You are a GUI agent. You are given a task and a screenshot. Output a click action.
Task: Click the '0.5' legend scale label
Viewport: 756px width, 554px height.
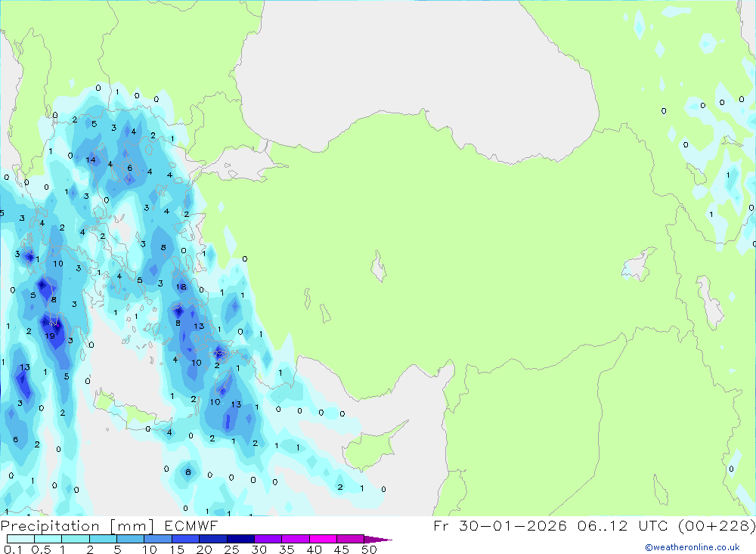click(41, 549)
